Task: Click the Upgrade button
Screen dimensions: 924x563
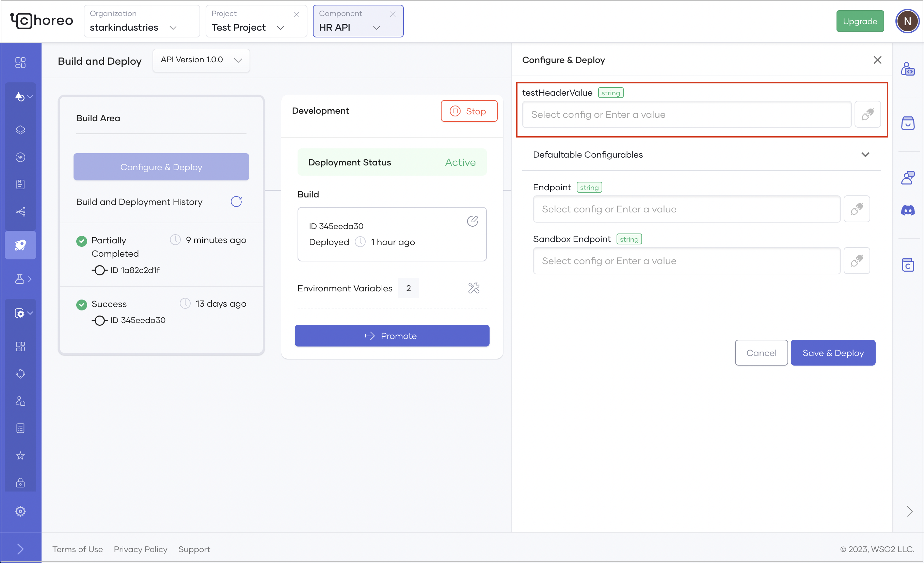Action: (860, 21)
